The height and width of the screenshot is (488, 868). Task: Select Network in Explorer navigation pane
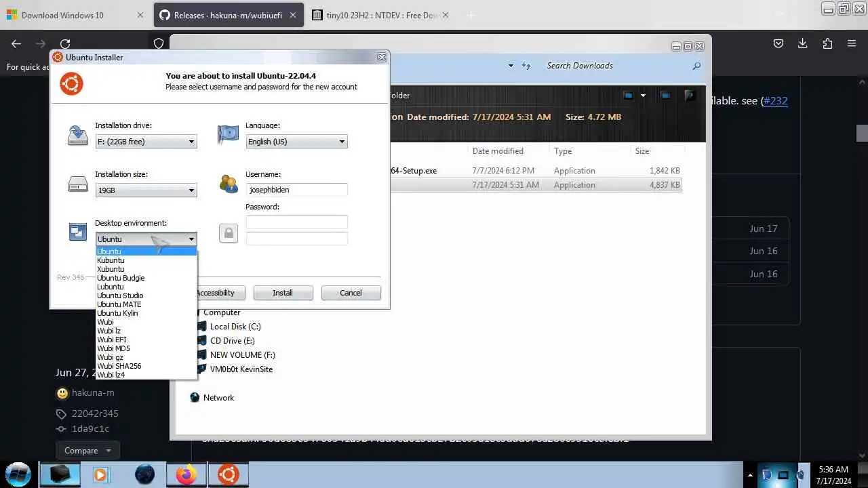click(218, 398)
